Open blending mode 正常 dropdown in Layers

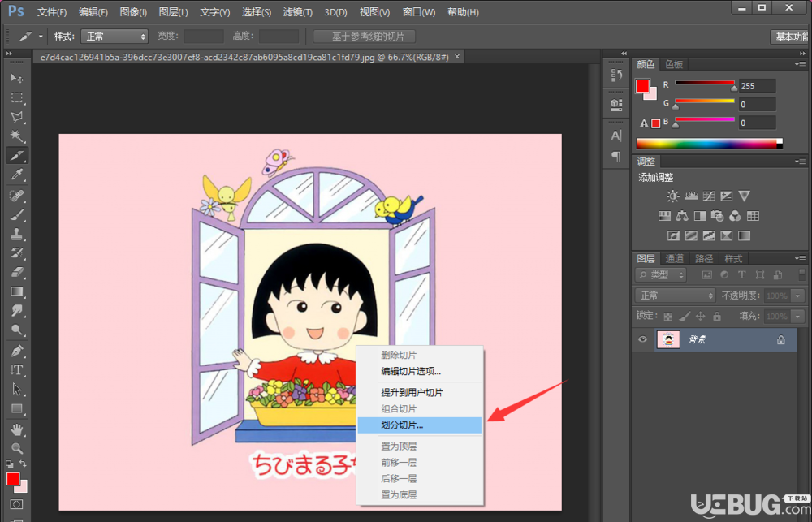[x=676, y=296]
